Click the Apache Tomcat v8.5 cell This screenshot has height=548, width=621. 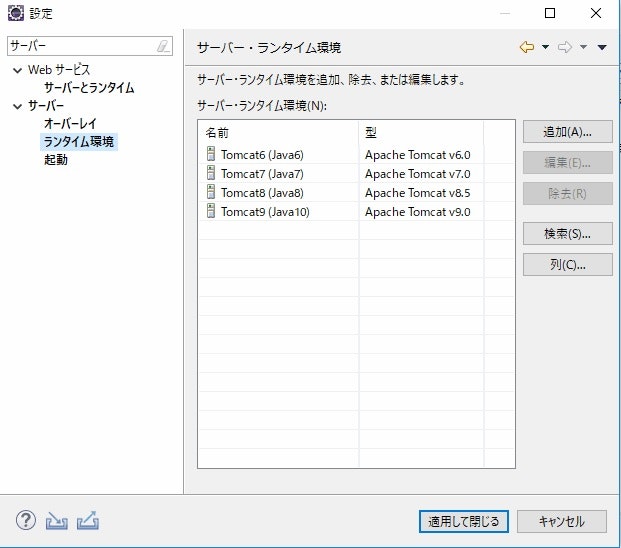(x=418, y=192)
